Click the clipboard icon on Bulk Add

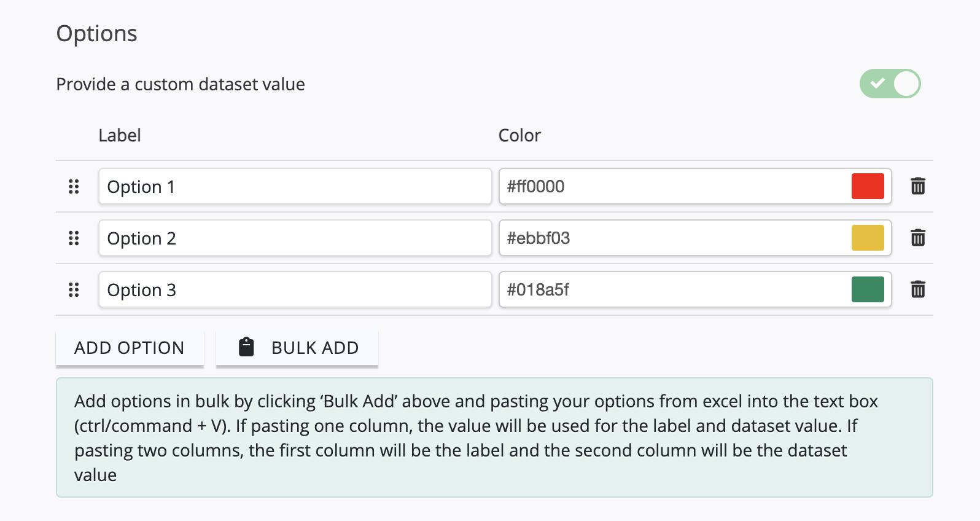tap(246, 347)
